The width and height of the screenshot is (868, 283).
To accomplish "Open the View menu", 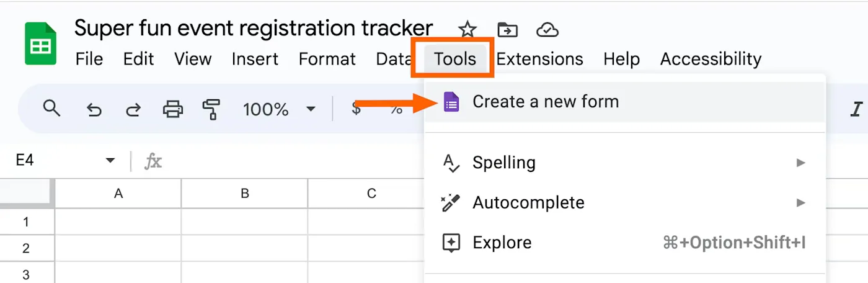I will click(x=193, y=59).
